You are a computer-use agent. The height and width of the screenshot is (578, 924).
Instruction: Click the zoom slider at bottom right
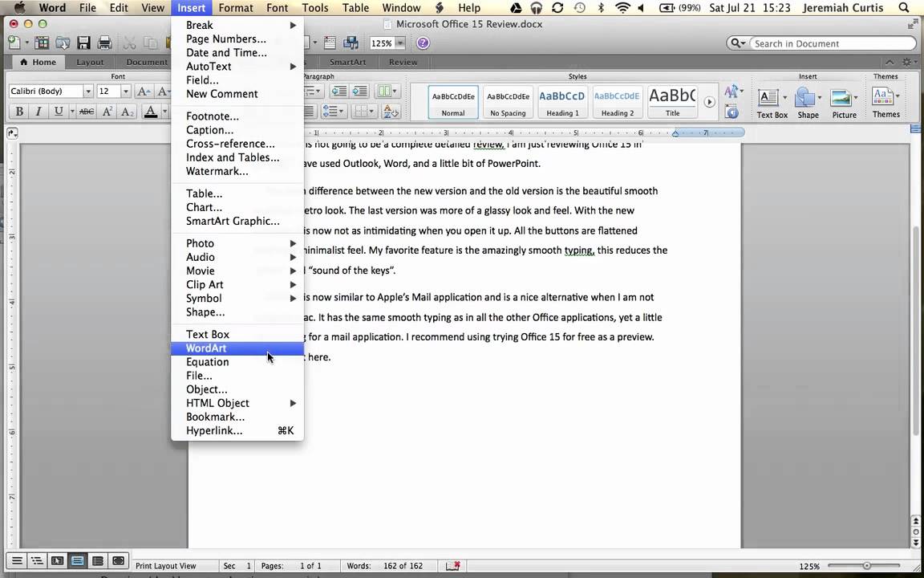pyautogui.click(x=866, y=566)
